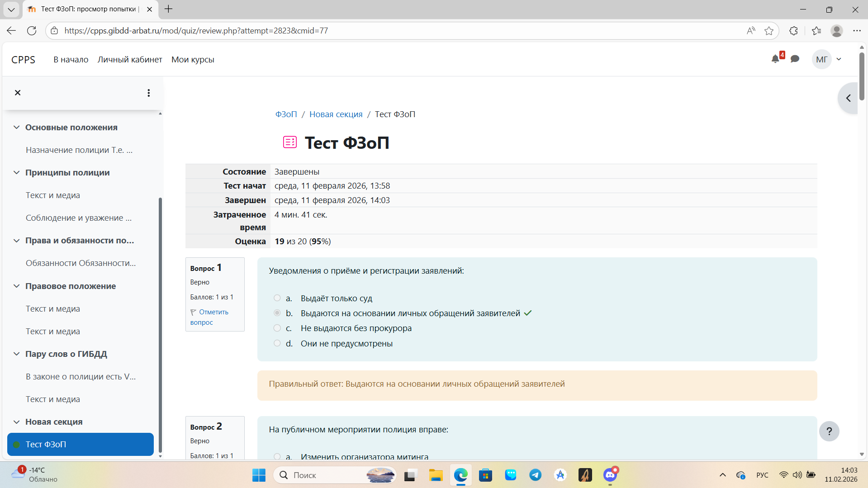Open course index options menu (three dots)

148,93
